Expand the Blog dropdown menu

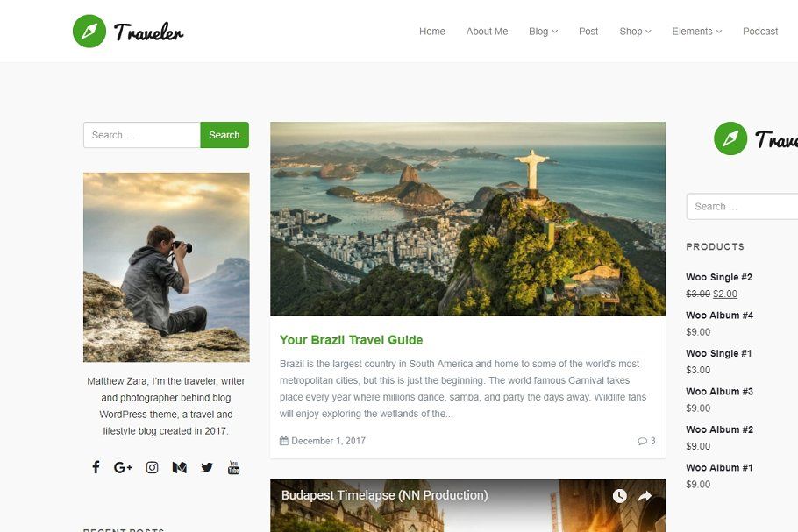pos(543,31)
